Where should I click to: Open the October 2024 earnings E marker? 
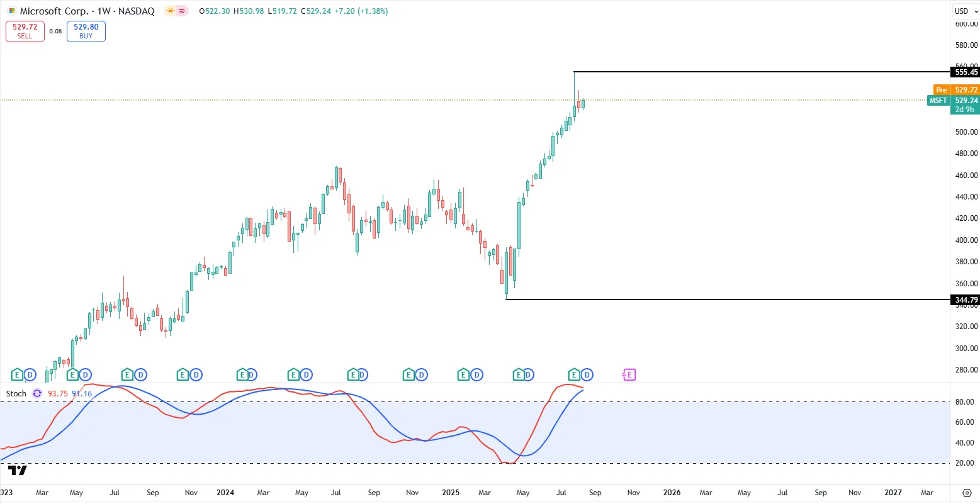(x=408, y=375)
